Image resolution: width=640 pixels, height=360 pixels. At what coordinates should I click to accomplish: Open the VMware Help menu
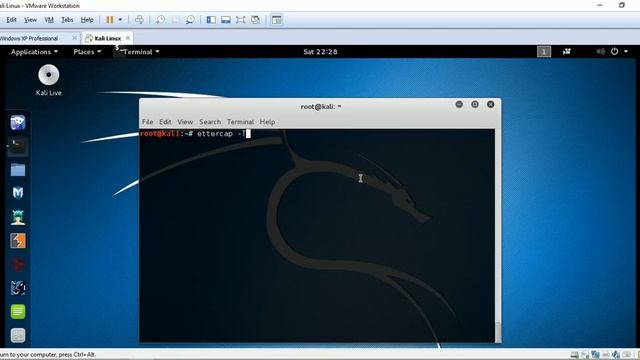pos(87,20)
